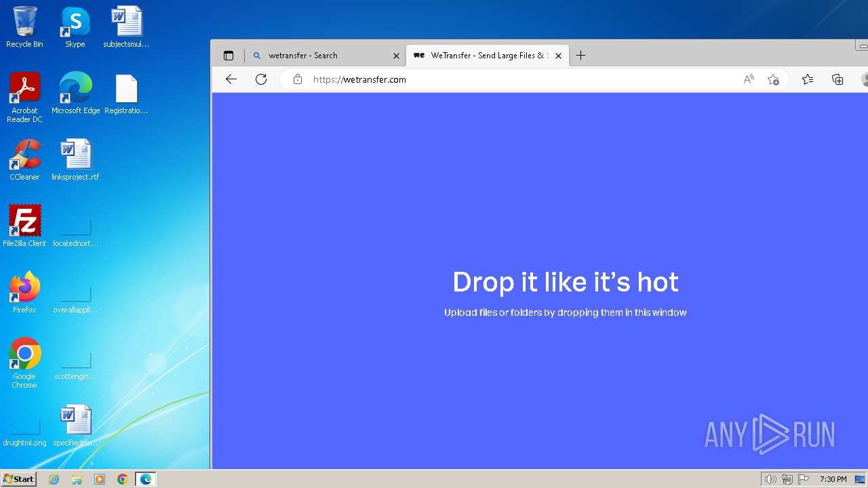Close the wetransfer - Search tab

click(397, 56)
